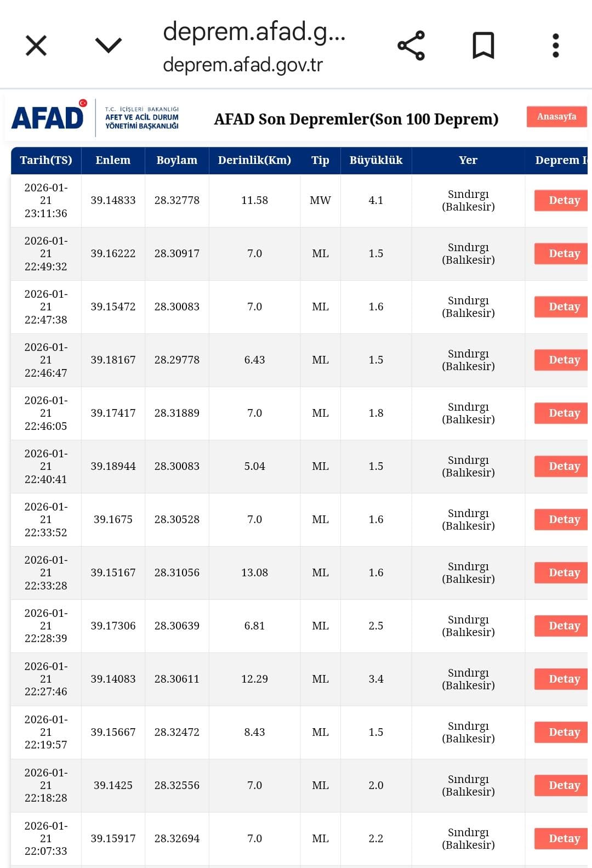Click the Yer column header
Viewport: 592px width, 868px height.
click(x=468, y=160)
